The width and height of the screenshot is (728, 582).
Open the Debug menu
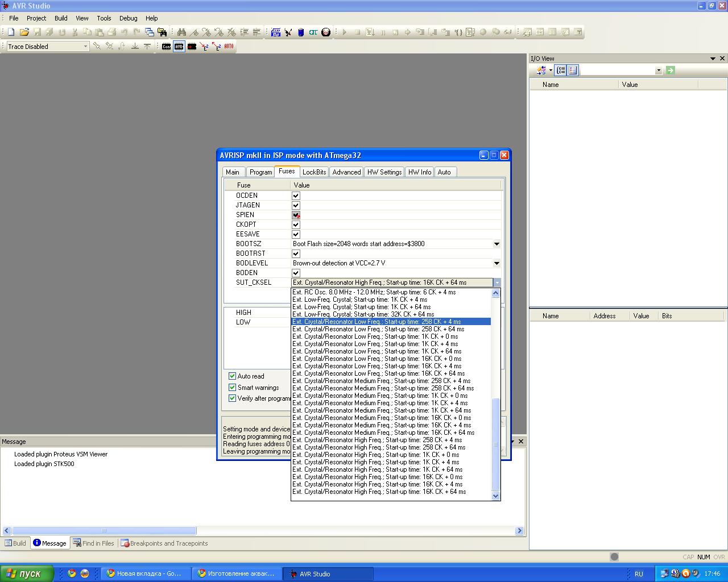click(128, 18)
